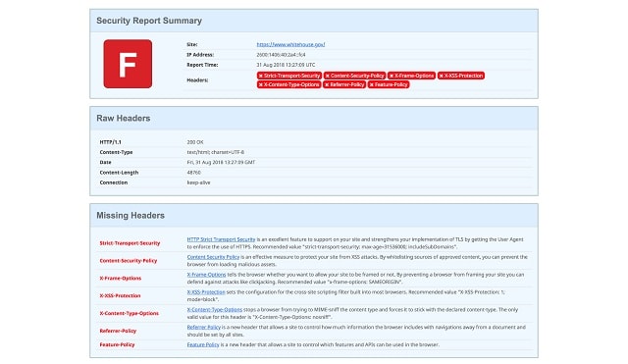Click the 'Content-Type' raw header label

pos(116,152)
